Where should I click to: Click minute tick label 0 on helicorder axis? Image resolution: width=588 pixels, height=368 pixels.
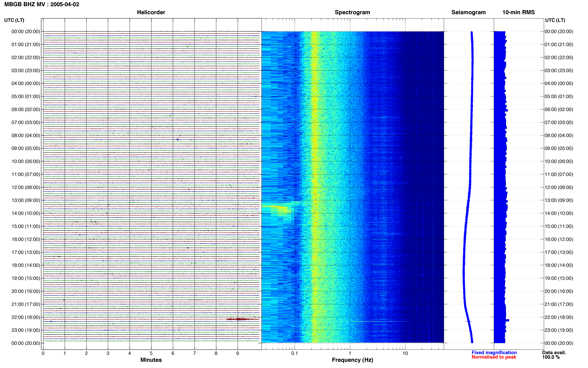(43, 353)
